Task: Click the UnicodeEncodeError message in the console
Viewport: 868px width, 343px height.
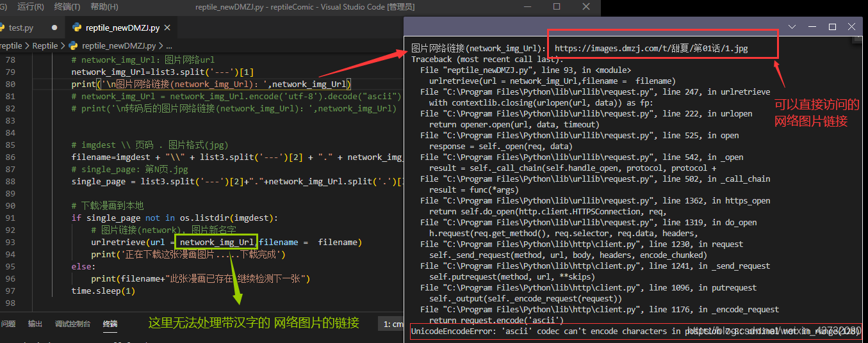Action: [x=634, y=331]
